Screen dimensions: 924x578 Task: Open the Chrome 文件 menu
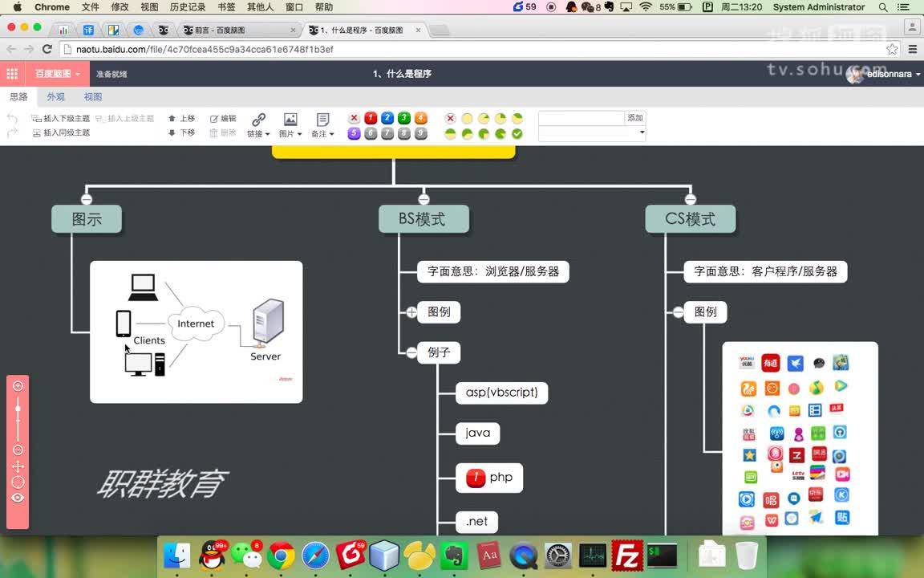pyautogui.click(x=89, y=7)
